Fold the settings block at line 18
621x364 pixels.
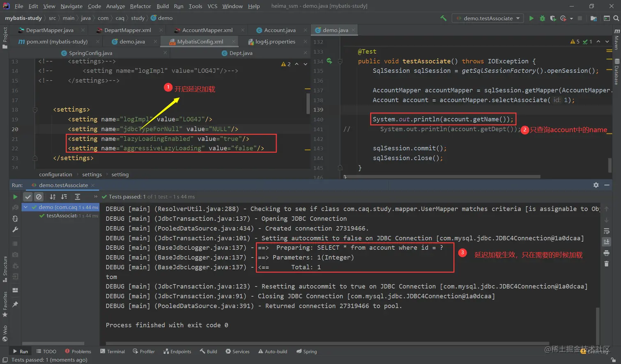35,110
